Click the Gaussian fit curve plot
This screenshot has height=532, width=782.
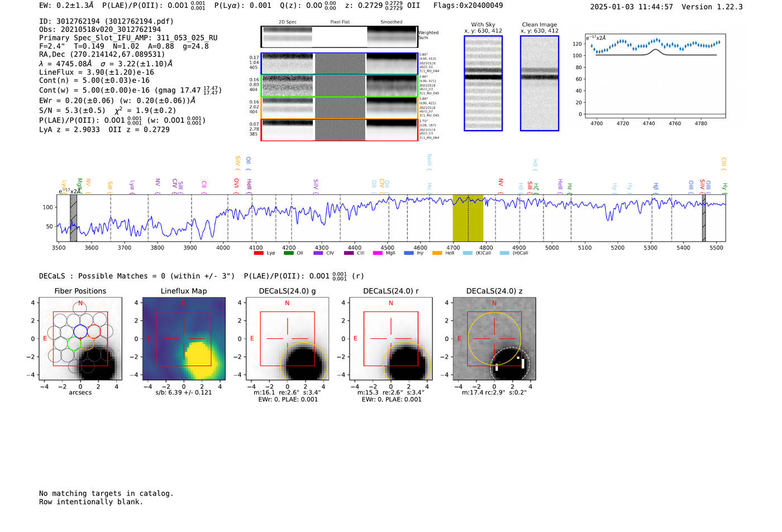655,75
